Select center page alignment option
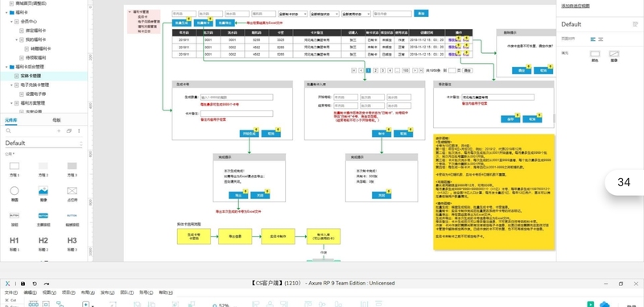 coord(601,39)
